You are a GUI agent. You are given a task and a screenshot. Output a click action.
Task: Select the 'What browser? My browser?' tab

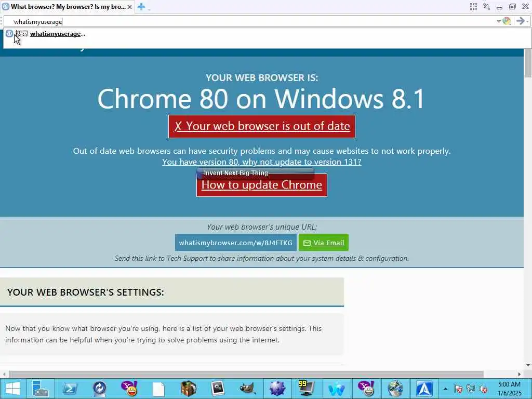(67, 7)
